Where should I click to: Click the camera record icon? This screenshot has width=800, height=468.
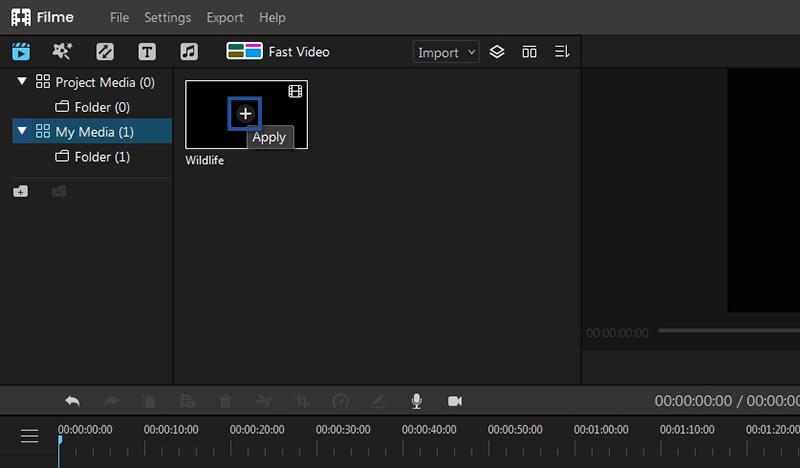point(455,401)
